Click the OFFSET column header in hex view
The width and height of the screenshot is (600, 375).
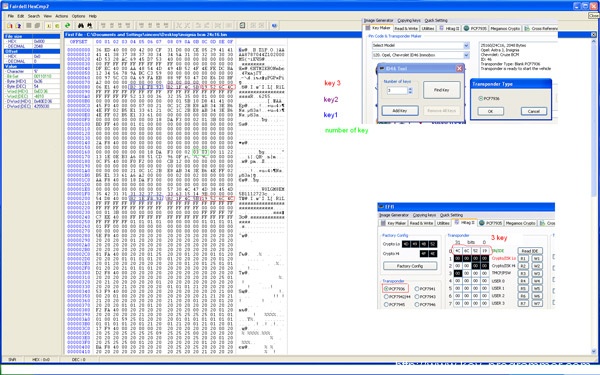tap(78, 42)
